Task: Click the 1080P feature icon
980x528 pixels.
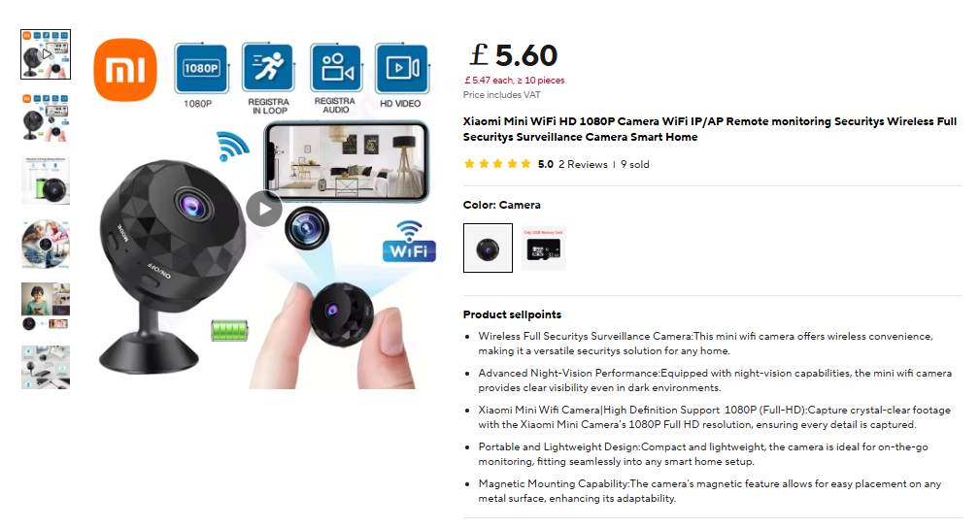Action: click(201, 68)
